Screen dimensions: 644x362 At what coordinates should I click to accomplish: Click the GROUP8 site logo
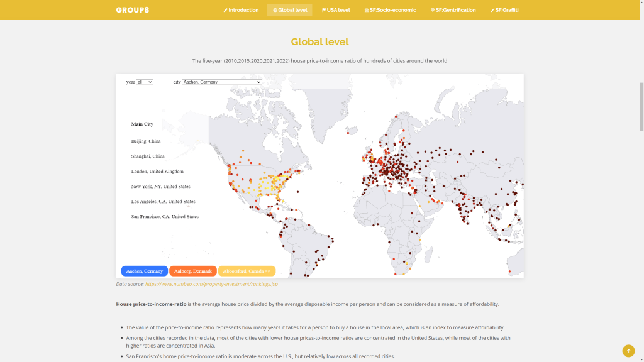[133, 10]
